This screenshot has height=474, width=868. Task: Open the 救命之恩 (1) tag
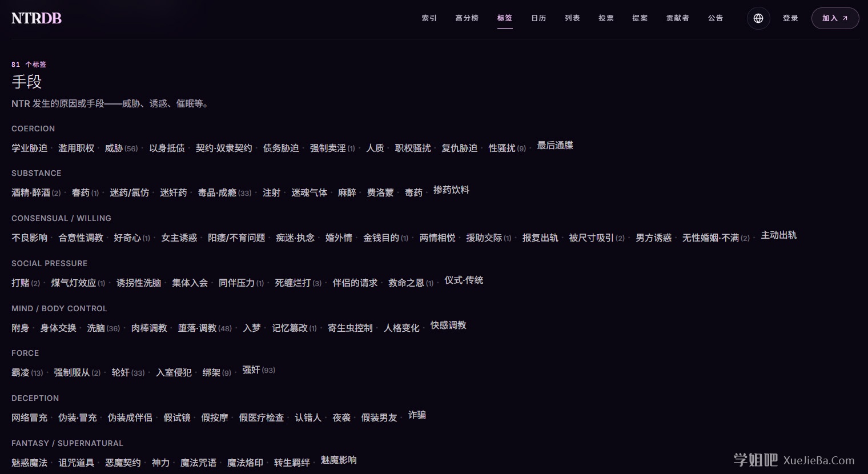coord(411,283)
